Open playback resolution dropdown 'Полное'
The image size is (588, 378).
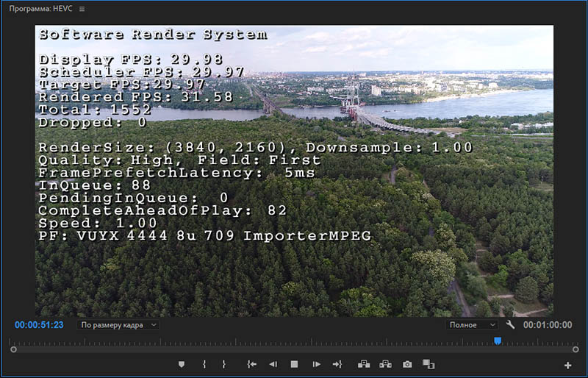473,325
